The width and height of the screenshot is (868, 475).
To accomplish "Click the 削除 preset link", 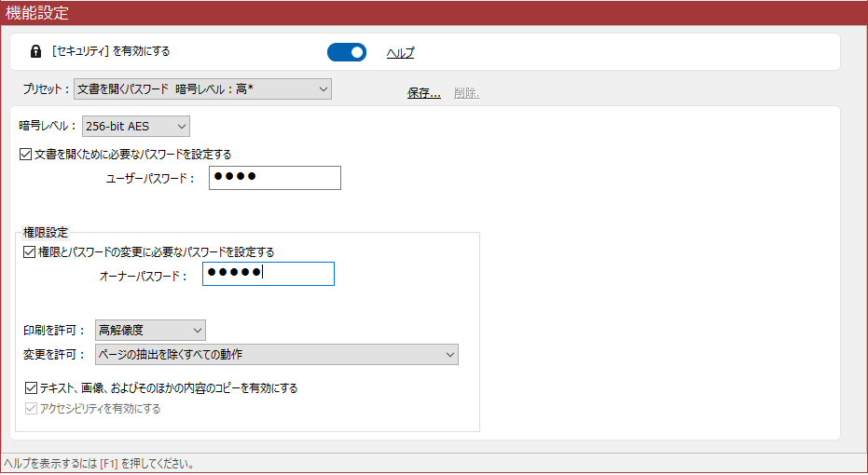I will click(467, 93).
